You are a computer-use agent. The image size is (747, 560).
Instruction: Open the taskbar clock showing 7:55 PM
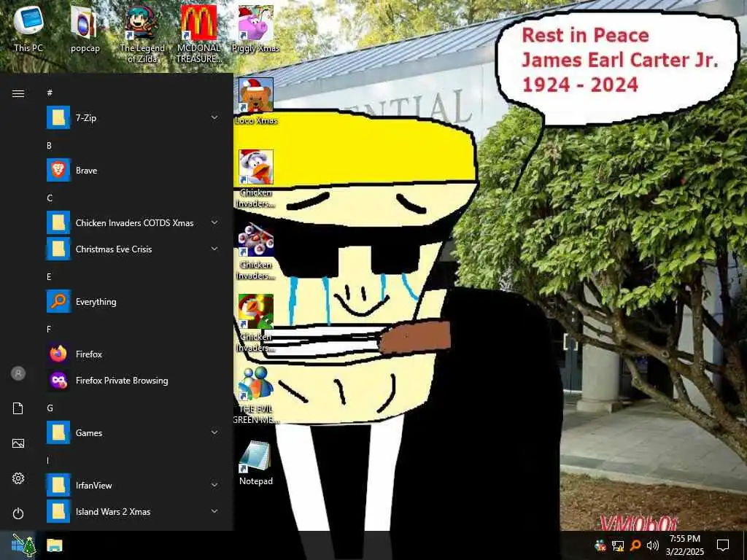(x=684, y=545)
